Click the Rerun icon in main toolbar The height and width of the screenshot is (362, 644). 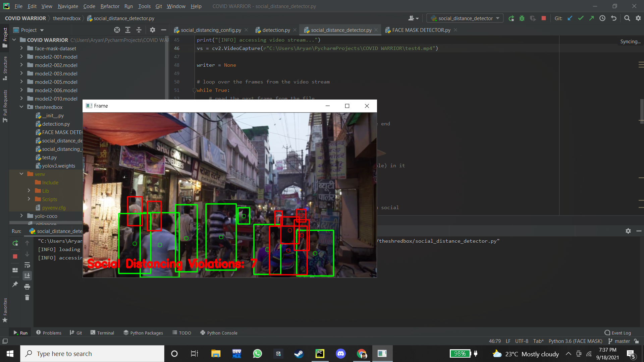[511, 18]
